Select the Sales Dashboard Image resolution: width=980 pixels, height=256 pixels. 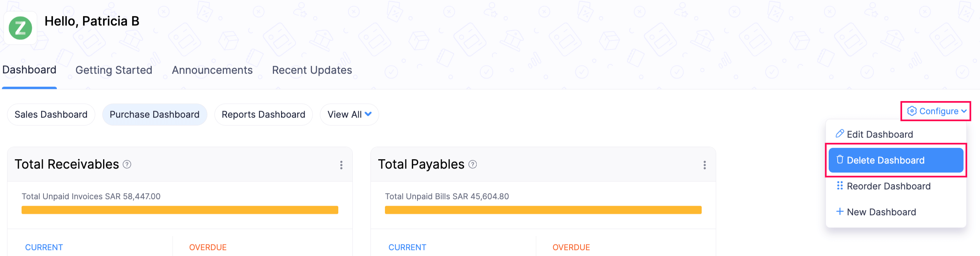(51, 114)
